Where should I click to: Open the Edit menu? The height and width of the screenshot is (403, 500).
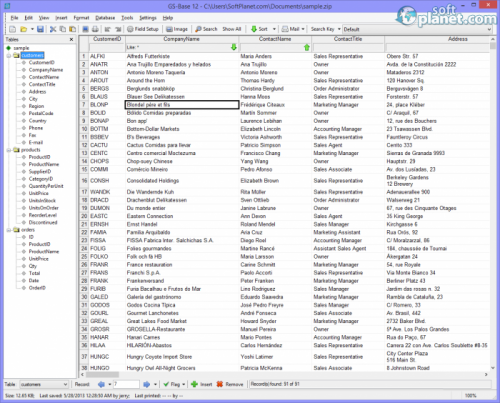click(29, 18)
